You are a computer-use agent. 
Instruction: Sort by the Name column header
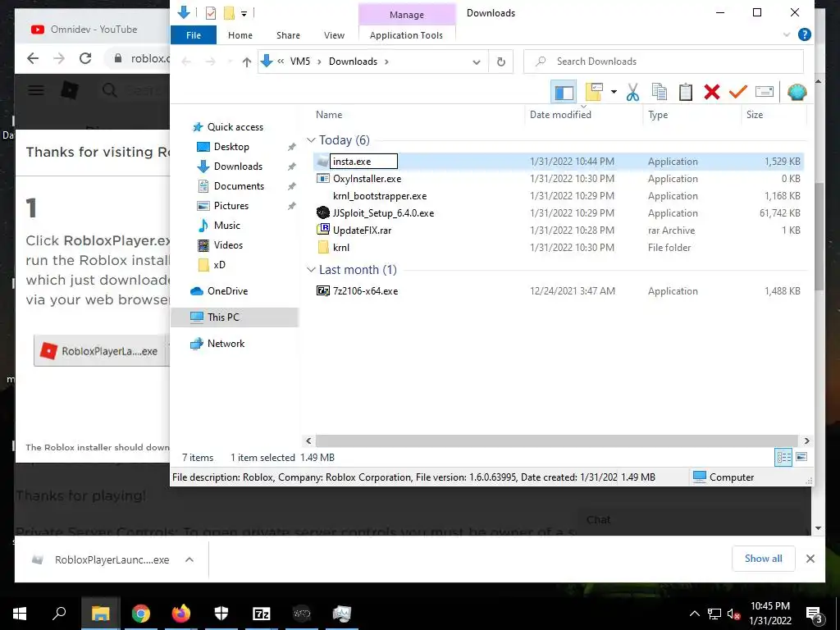point(328,115)
